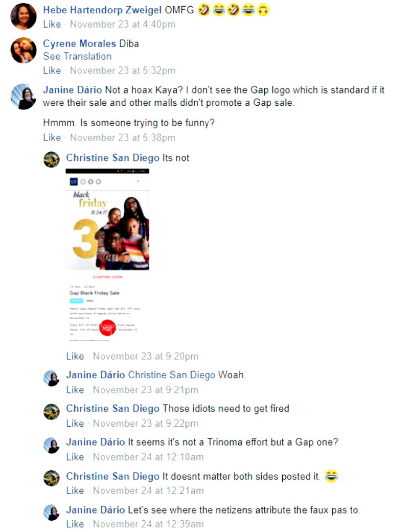Open the Gap Black Friday screenshot attachment
Screen dimensions: 409x532
click(107, 255)
